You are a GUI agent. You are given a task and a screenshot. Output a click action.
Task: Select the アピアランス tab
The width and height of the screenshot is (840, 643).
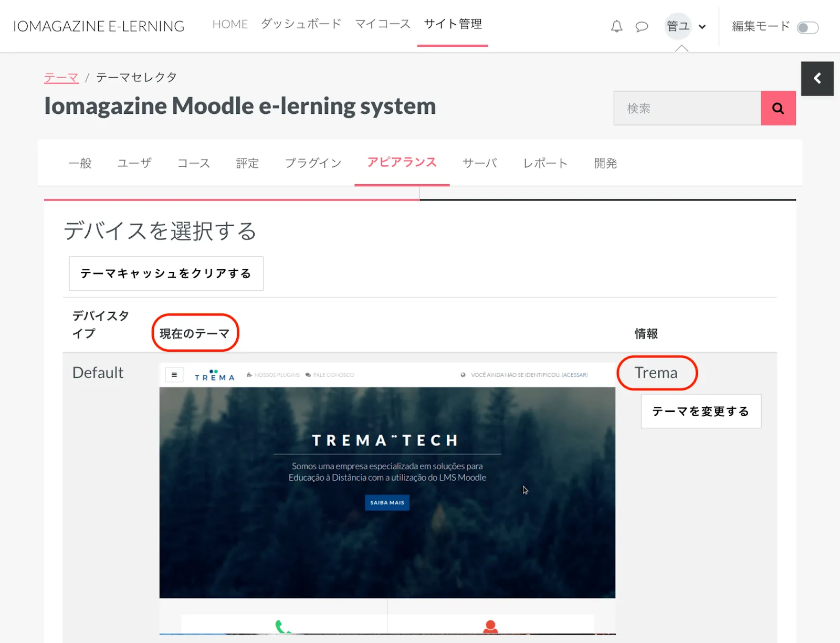click(x=402, y=163)
